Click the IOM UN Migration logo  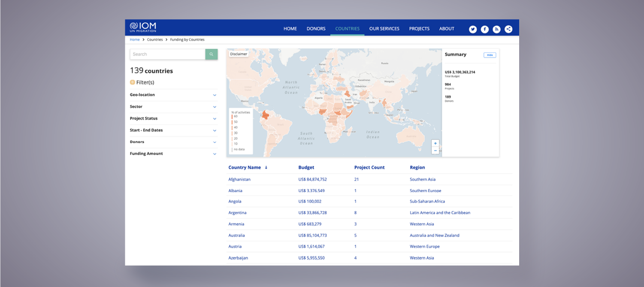[143, 27]
